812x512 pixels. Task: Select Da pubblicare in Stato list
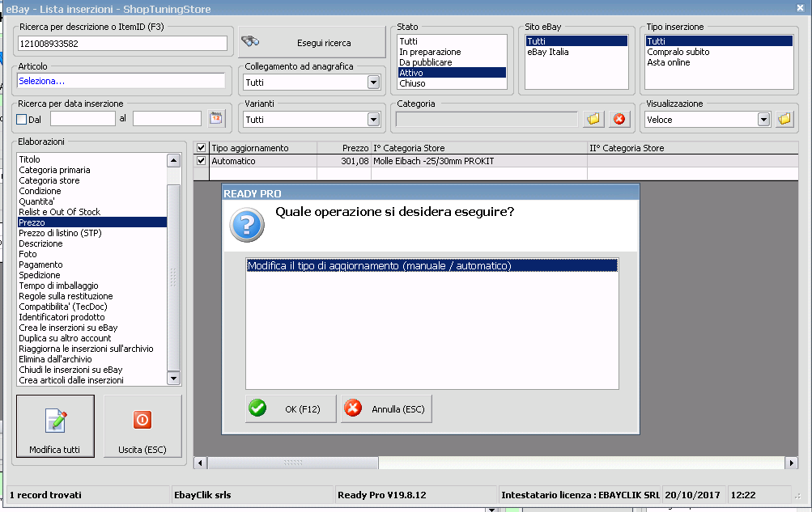point(452,62)
